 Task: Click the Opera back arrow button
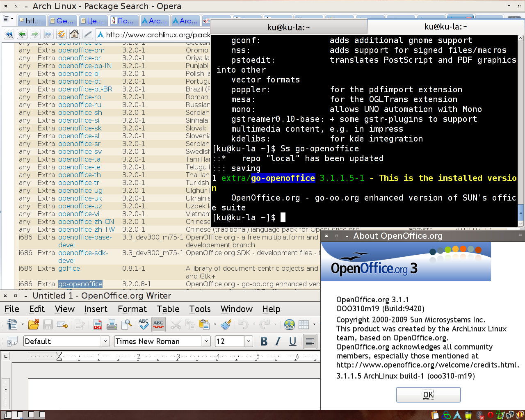pyautogui.click(x=22, y=34)
